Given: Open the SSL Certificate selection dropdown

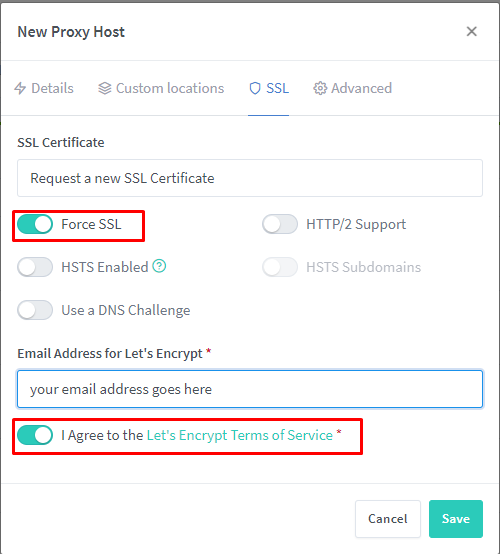Looking at the screenshot, I should pyautogui.click(x=250, y=178).
